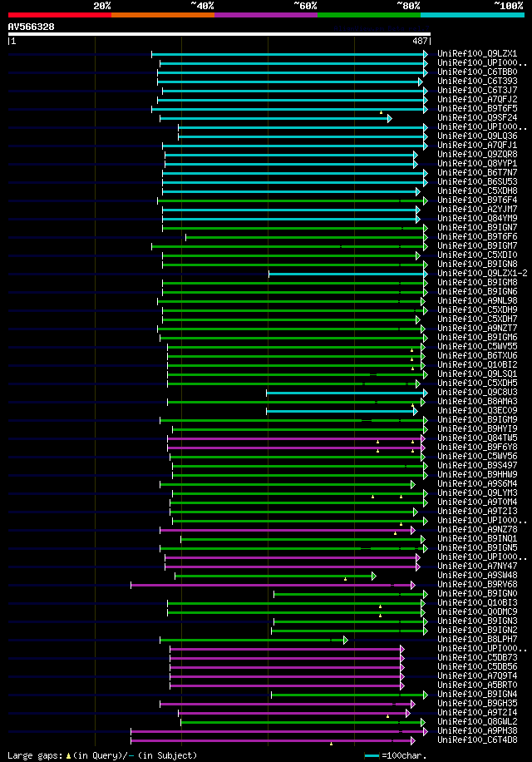Viewport: 532px width, 762px height.
Task: Open hit UniRef100_C5XDH8
Action: pyautogui.click(x=477, y=191)
